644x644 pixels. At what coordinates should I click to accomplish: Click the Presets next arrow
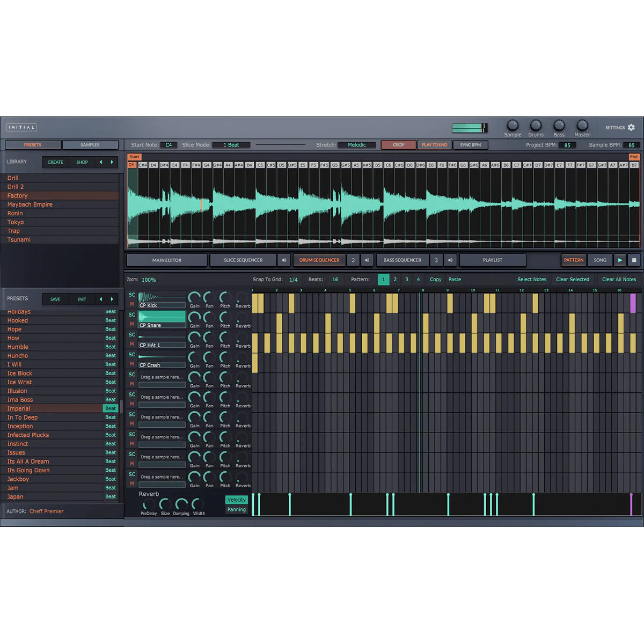(112, 299)
